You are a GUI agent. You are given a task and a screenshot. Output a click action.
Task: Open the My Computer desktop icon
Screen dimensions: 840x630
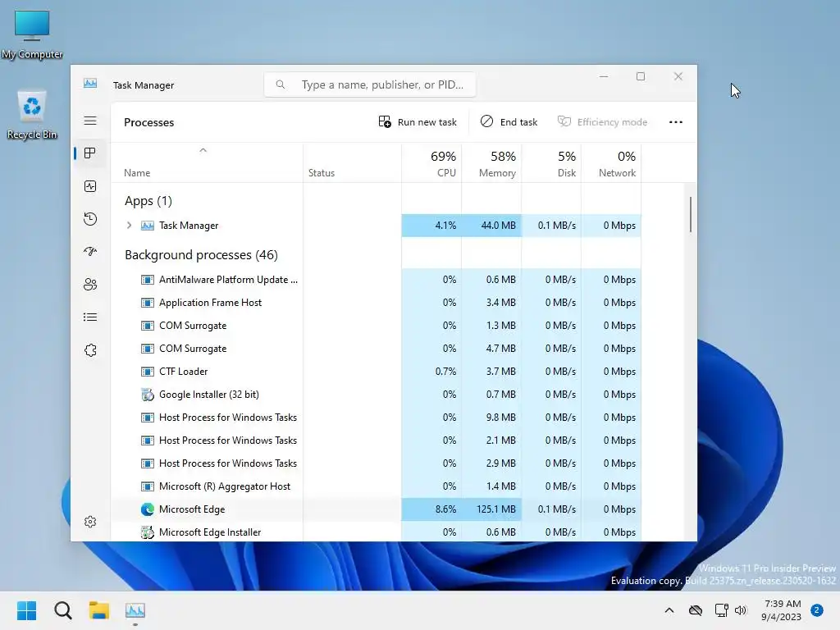click(x=32, y=34)
